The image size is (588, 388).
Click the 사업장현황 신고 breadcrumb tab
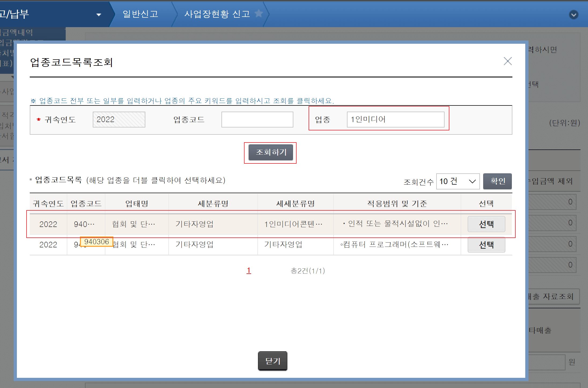coord(217,14)
